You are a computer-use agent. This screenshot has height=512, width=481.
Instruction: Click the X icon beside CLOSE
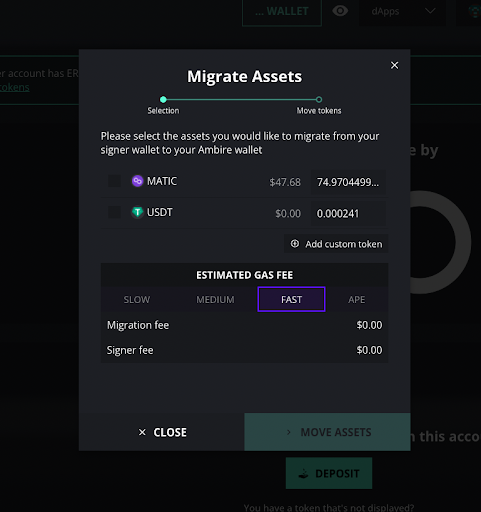click(142, 432)
